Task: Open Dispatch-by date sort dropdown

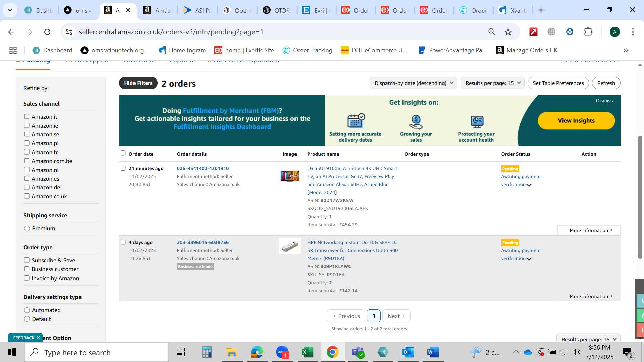Action: point(414,83)
